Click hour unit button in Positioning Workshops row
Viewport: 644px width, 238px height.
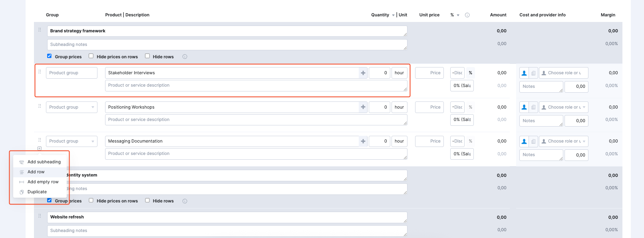[x=399, y=107]
